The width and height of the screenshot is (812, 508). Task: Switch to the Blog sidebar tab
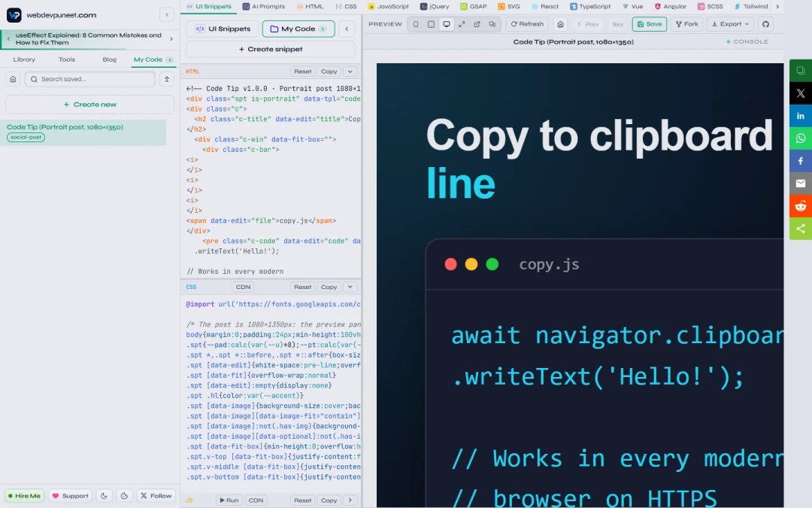coord(109,59)
